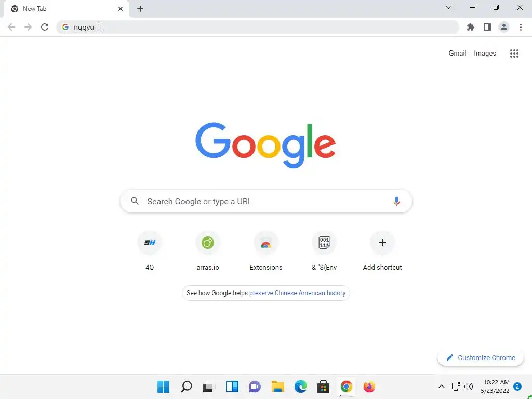532x399 pixels.
Task: Open the Extensions puzzle icon
Action: 471,27
